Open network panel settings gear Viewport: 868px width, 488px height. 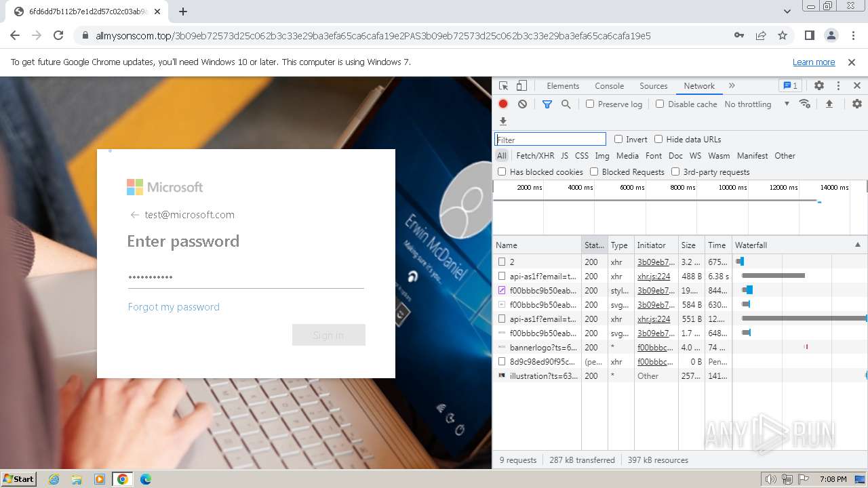coord(857,104)
